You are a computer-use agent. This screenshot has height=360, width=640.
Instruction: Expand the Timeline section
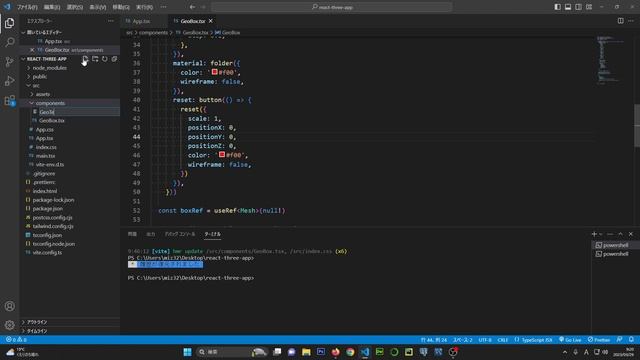(x=37, y=331)
